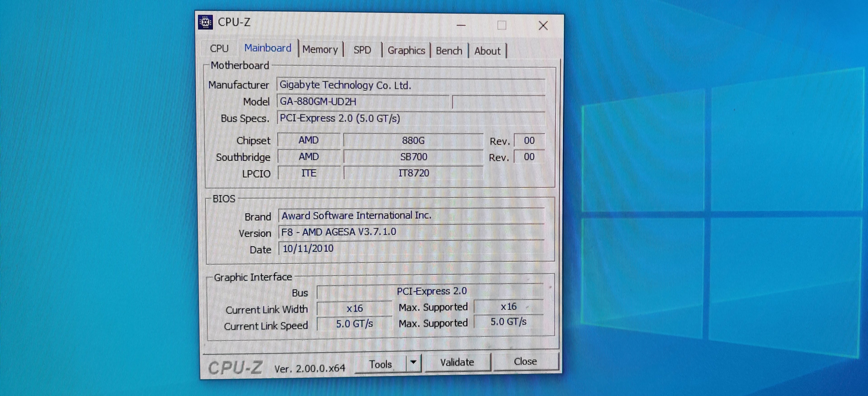
Task: Close CPU-Z with the X button
Action: pos(543,26)
